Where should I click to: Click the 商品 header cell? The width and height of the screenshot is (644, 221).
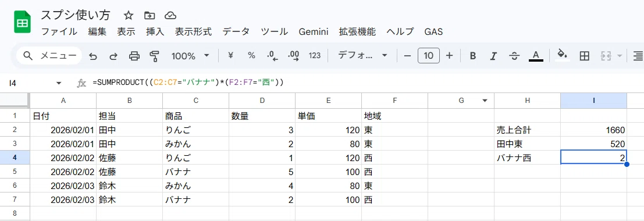[x=196, y=116]
